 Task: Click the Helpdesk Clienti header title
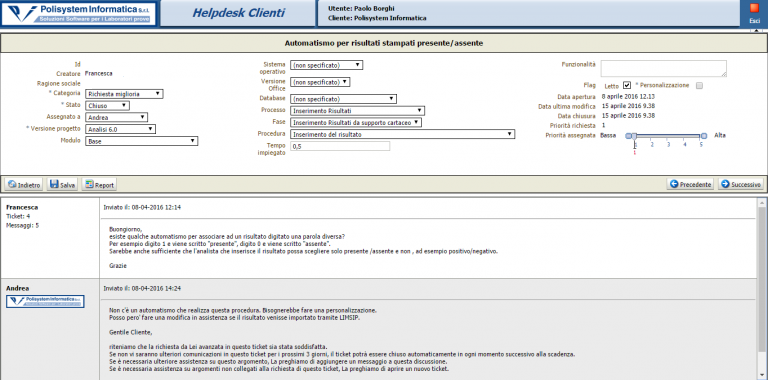[x=238, y=13]
